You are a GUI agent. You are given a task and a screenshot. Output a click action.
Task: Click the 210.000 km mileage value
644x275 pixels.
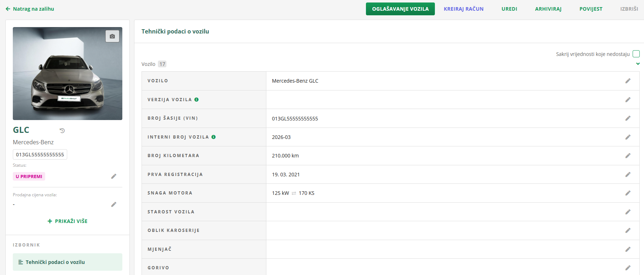point(286,156)
